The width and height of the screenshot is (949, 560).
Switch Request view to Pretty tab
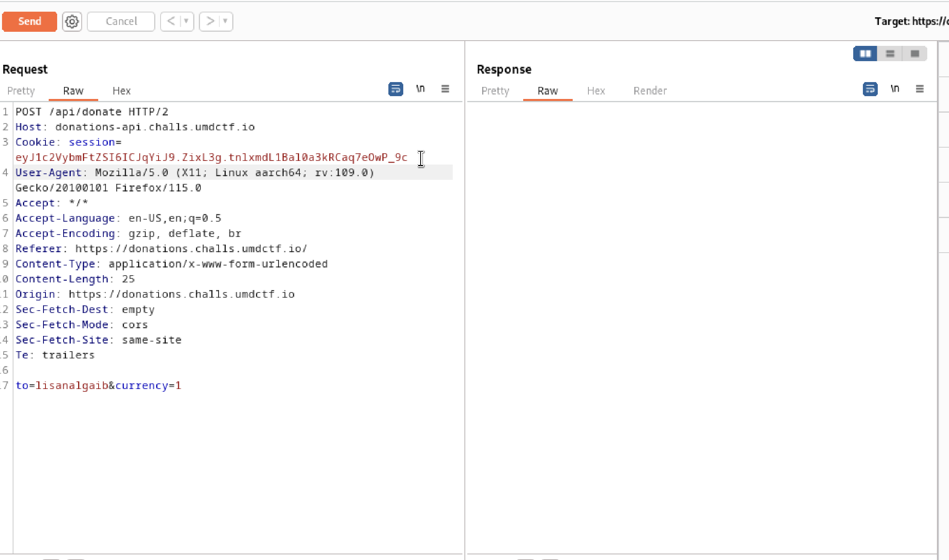[21, 91]
